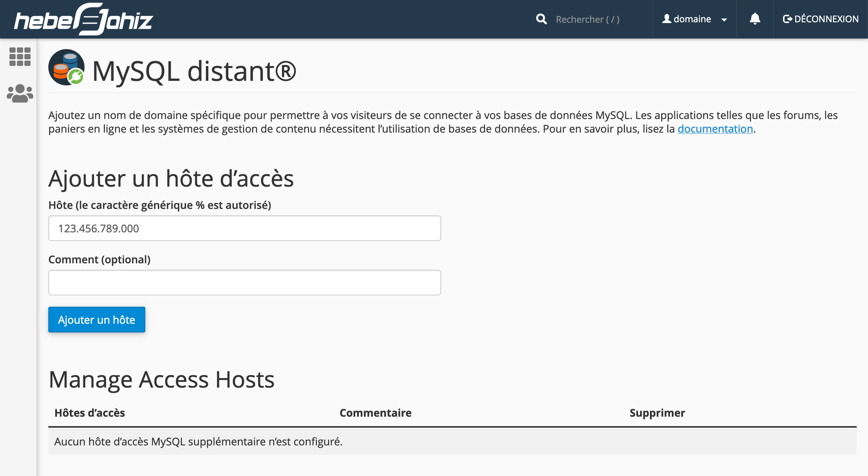Click the Comment (optional) input field
This screenshot has width=868, height=476.
click(245, 283)
